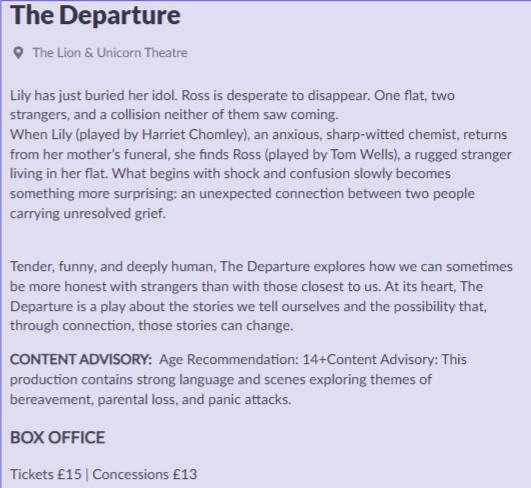Select the BOX OFFICE heading
The image size is (531, 488).
point(58,437)
